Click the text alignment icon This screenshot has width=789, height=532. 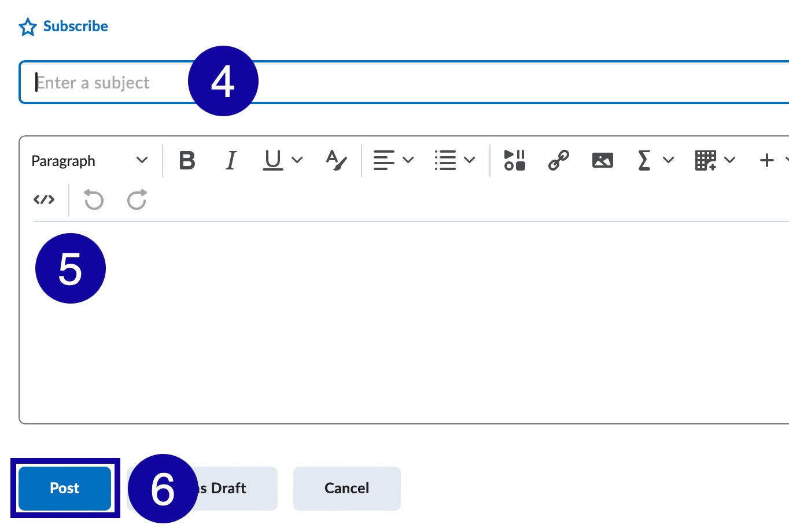pyautogui.click(x=384, y=160)
